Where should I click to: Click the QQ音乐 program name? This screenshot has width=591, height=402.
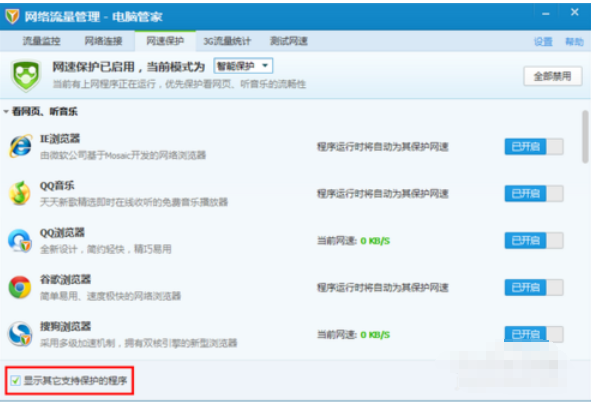click(x=57, y=185)
